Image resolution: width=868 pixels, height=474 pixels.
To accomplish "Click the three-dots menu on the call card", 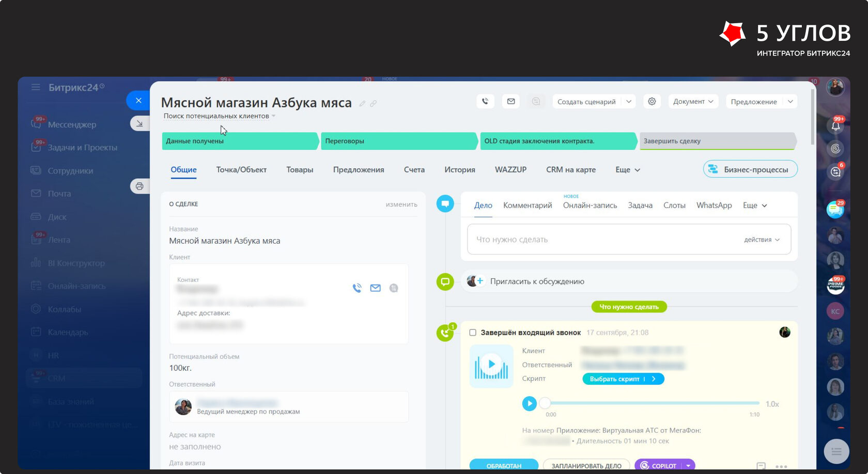I will [781, 466].
